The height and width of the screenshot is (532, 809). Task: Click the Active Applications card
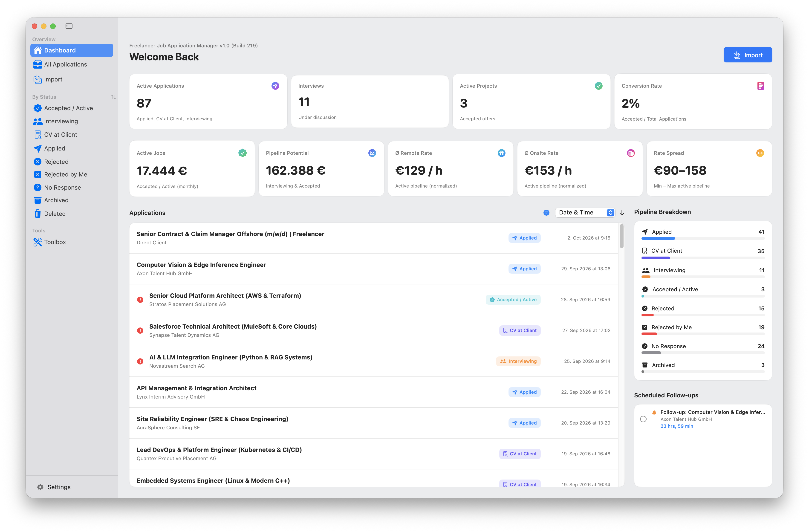click(208, 102)
